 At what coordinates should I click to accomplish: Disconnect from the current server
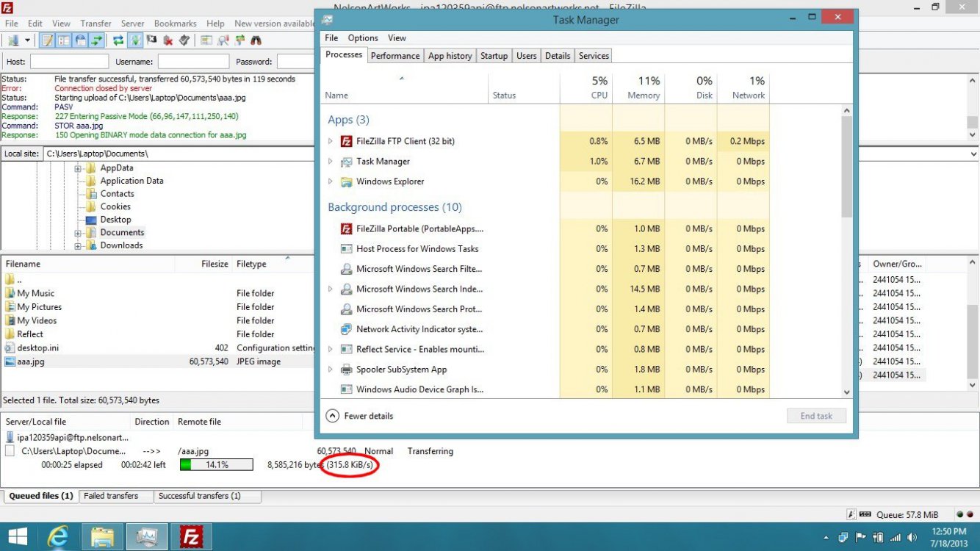click(168, 40)
